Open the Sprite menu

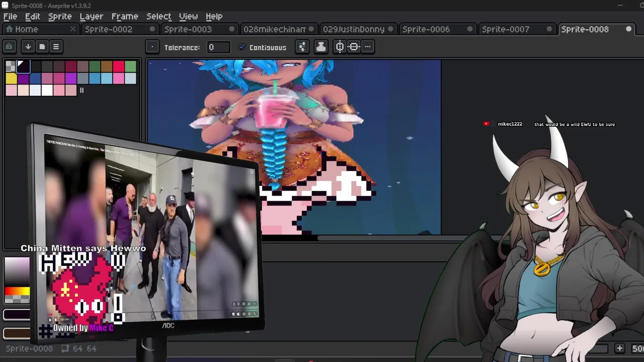point(60,16)
